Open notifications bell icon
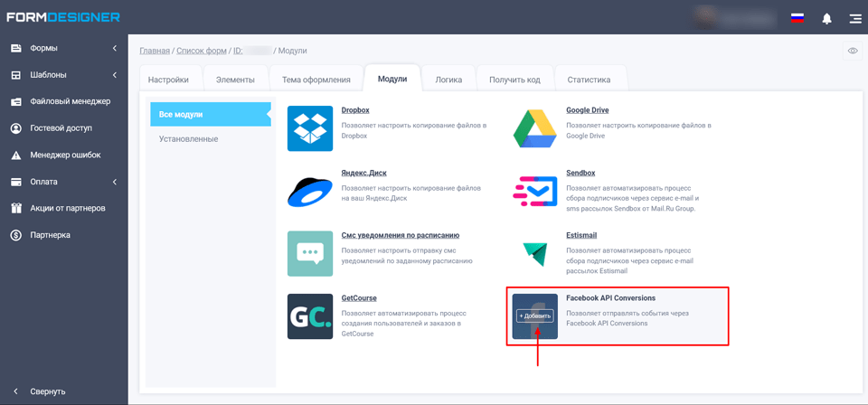 (x=827, y=18)
